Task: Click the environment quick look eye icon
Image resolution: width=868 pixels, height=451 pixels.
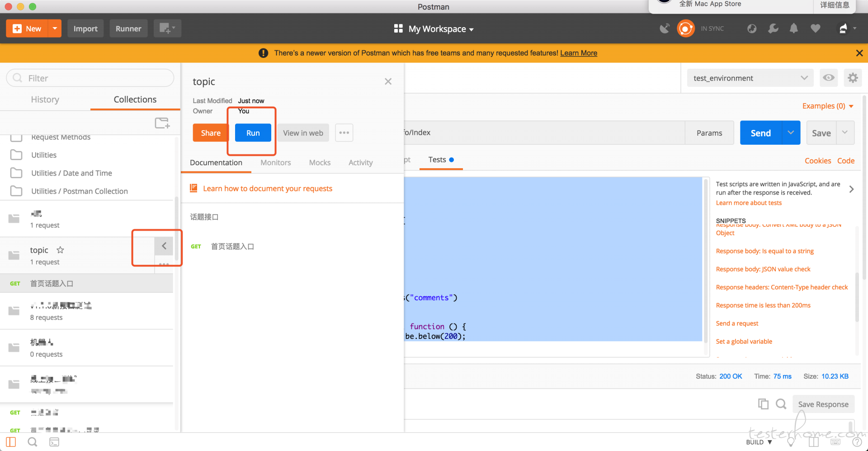Action: tap(828, 78)
